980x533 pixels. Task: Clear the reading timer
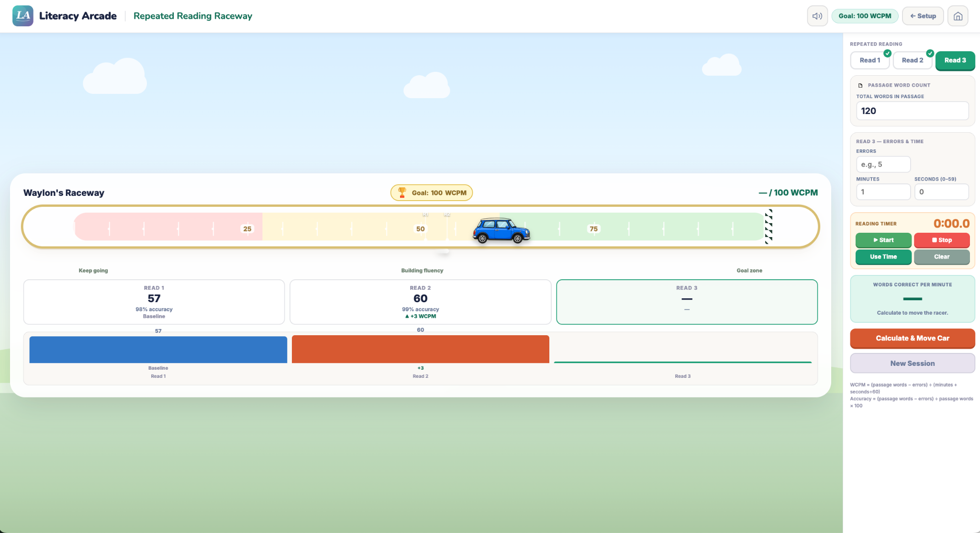(x=942, y=257)
